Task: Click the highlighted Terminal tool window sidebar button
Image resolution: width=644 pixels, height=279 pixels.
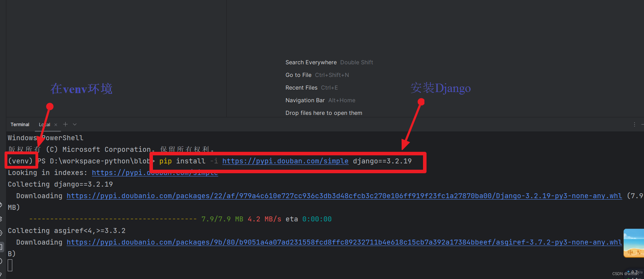Action: click(1, 247)
